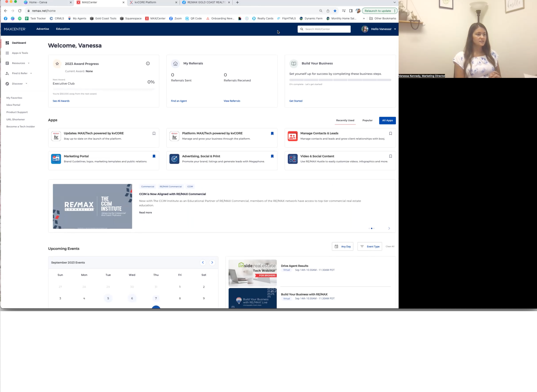Click the award progress info icon
Image resolution: width=537 pixels, height=392 pixels.
coord(148,64)
